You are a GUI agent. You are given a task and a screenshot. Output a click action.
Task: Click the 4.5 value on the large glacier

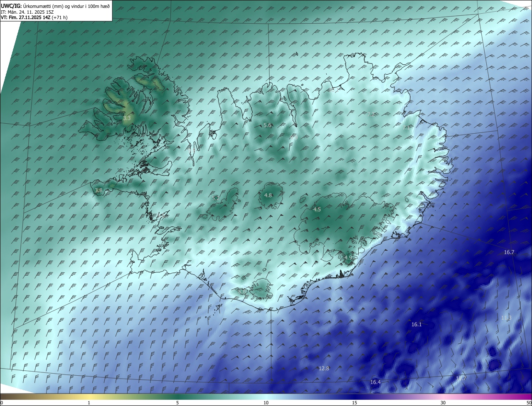point(317,210)
